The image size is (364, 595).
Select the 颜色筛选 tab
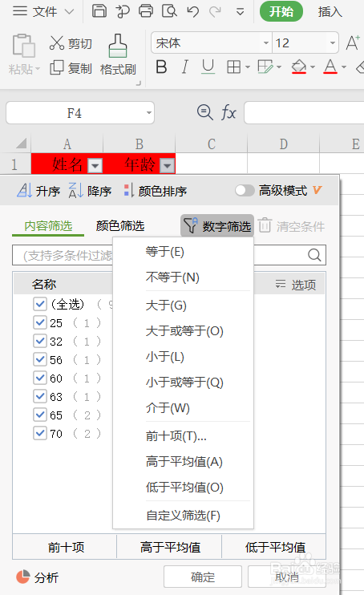(120, 226)
